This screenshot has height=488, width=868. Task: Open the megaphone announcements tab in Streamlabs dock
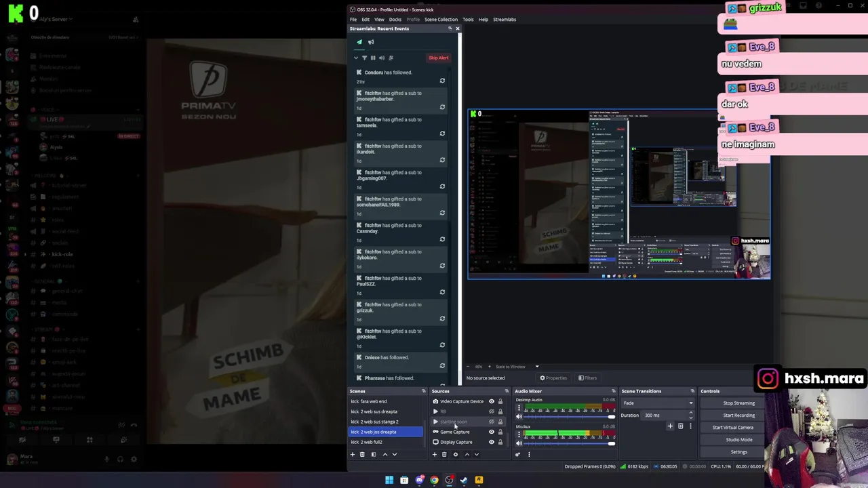click(x=371, y=42)
